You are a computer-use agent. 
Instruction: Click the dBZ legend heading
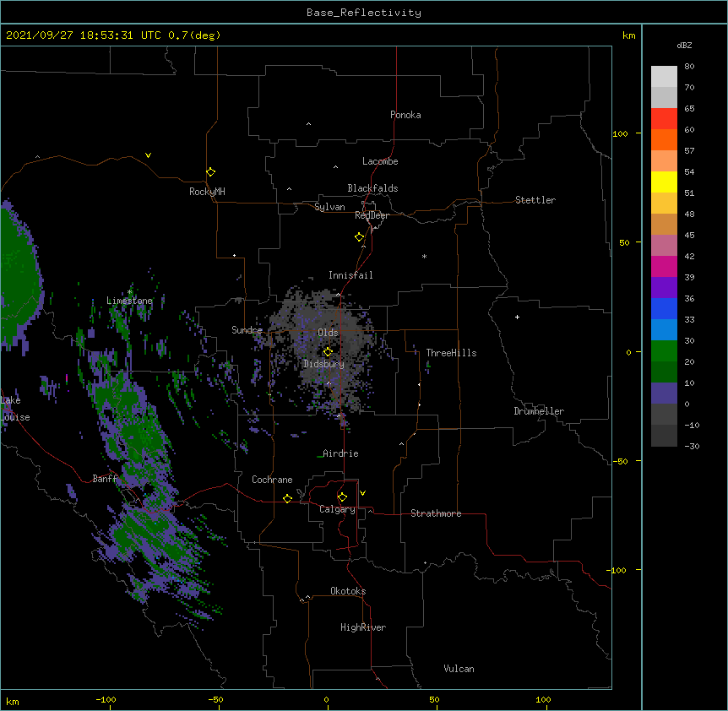[684, 45]
